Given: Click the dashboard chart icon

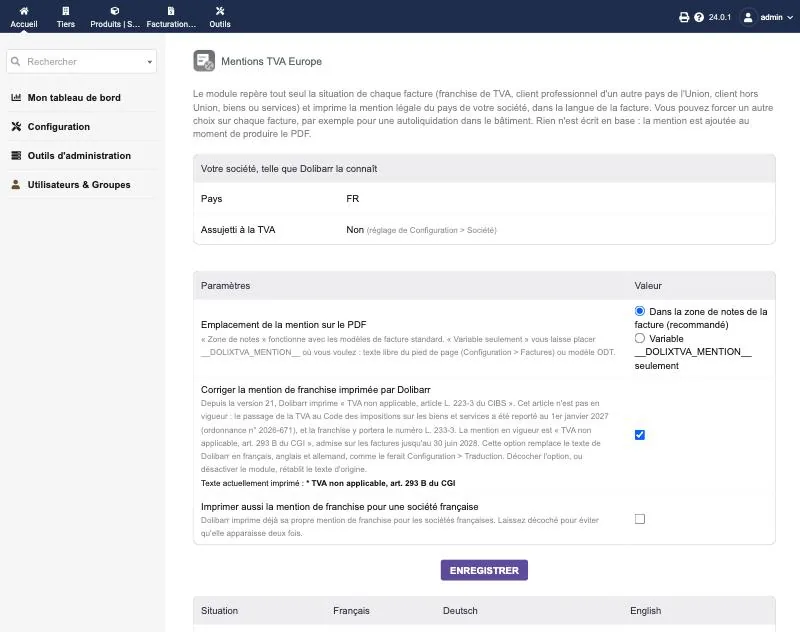Looking at the screenshot, I should pos(16,97).
